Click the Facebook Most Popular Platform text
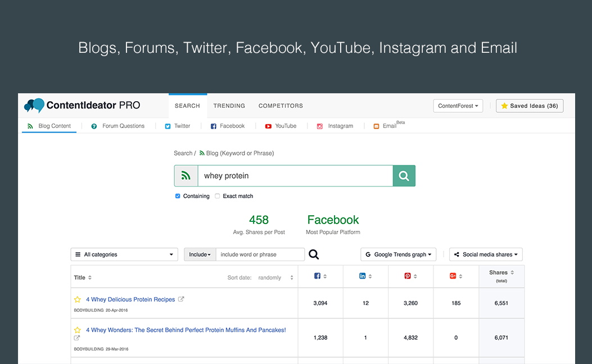 coord(333,220)
